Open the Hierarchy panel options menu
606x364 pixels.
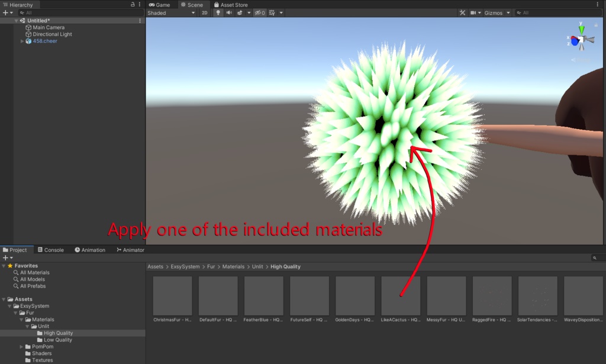pos(140,4)
